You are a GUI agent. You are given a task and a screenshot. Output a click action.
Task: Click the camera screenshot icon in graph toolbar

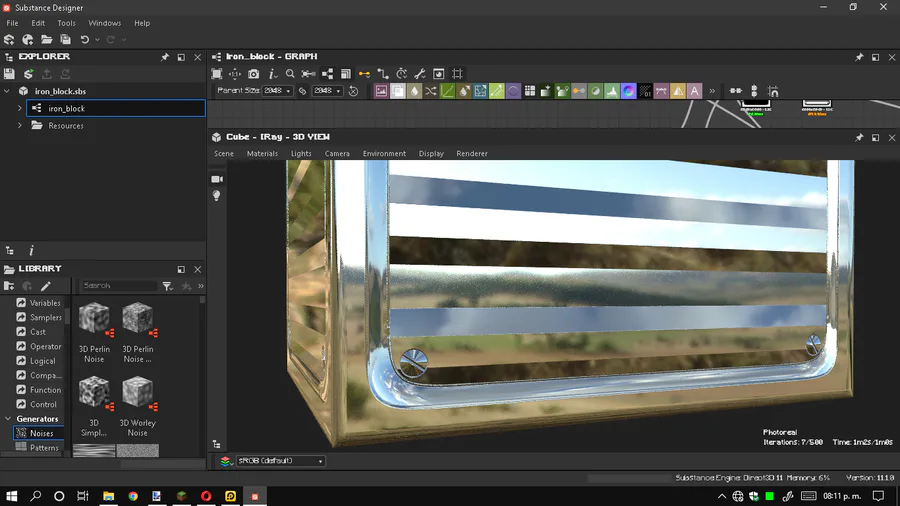point(253,74)
